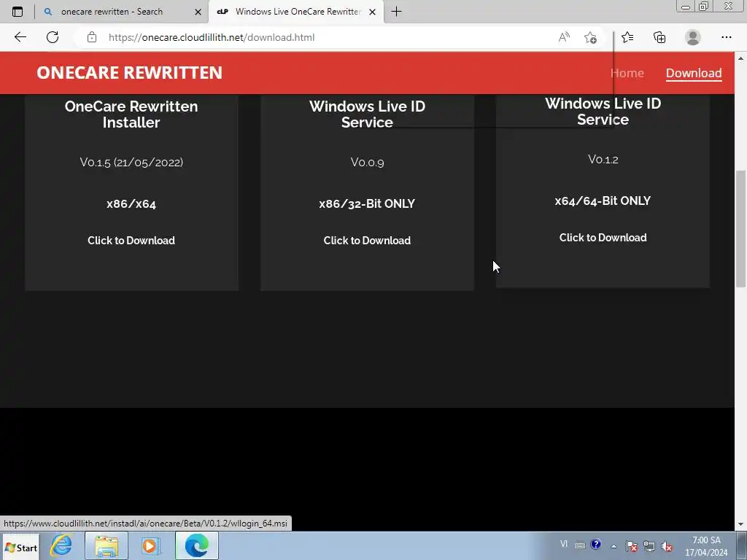Switch to onecare rewritten Search tab
The height and width of the screenshot is (560, 747).
[x=112, y=12]
